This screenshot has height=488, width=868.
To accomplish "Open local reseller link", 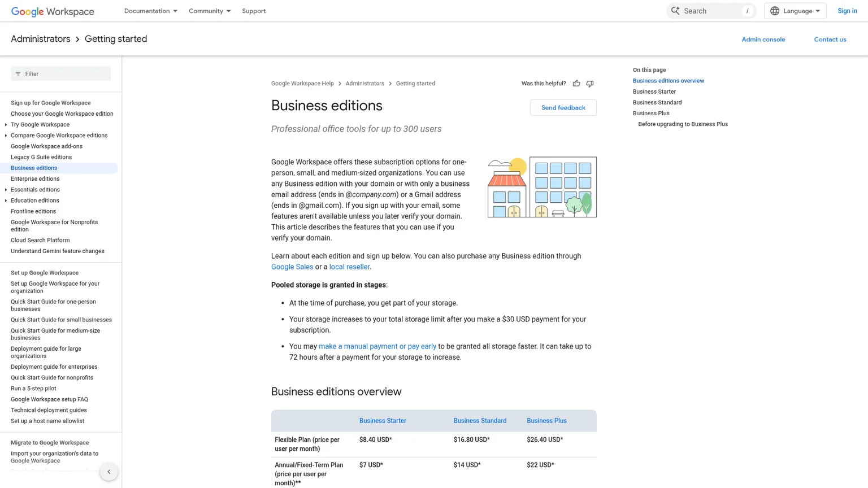I will 349,267.
